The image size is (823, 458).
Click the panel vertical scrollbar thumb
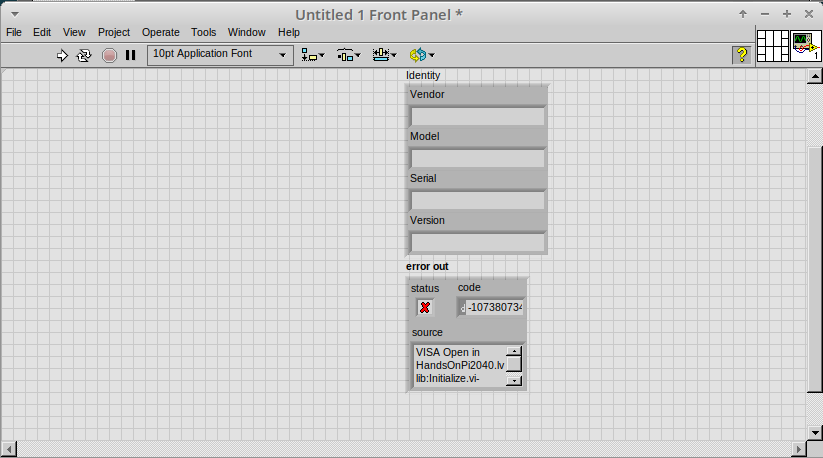815,269
